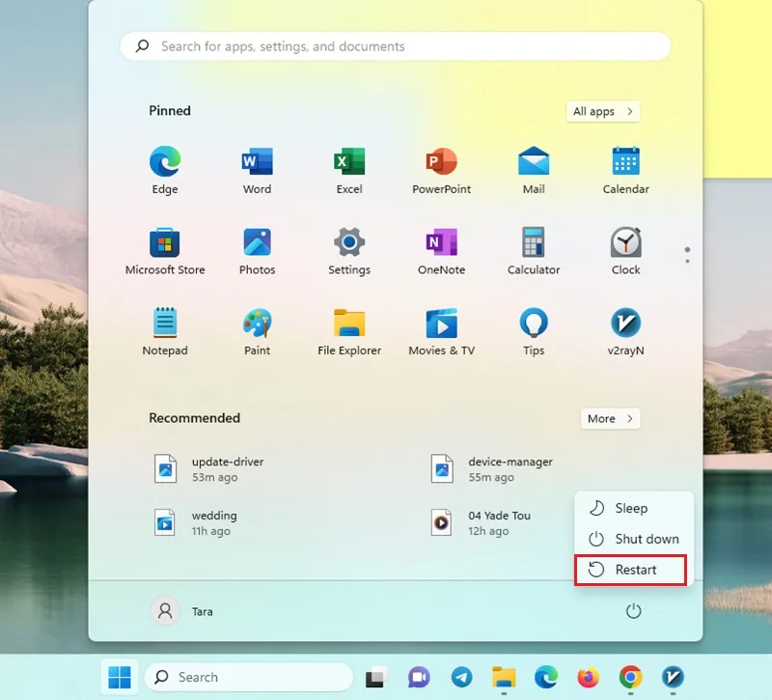Open the update-driver recommended file
This screenshot has height=700, width=772.
pyautogui.click(x=209, y=469)
